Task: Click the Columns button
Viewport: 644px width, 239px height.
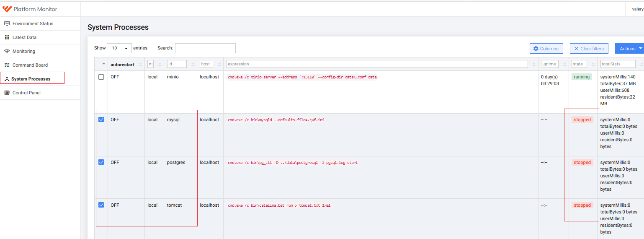Action: (x=546, y=49)
